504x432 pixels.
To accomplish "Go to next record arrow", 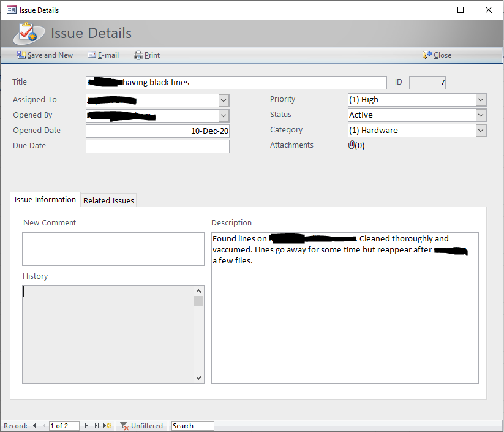I will pos(86,426).
